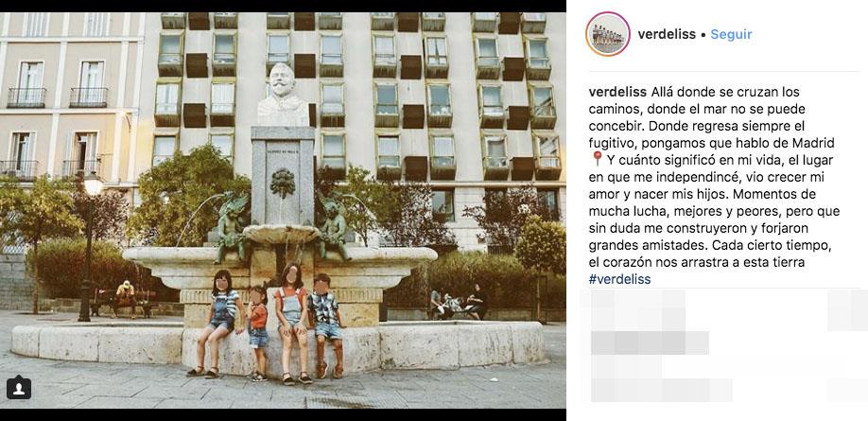Click the bust statue atop the fountain
Image resolution: width=868 pixels, height=421 pixels.
(x=283, y=96)
